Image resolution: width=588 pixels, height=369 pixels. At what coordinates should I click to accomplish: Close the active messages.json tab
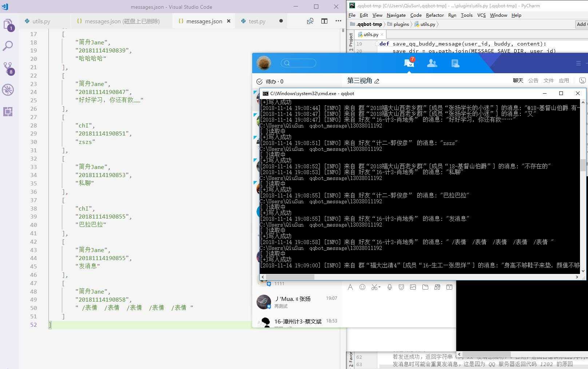229,21
